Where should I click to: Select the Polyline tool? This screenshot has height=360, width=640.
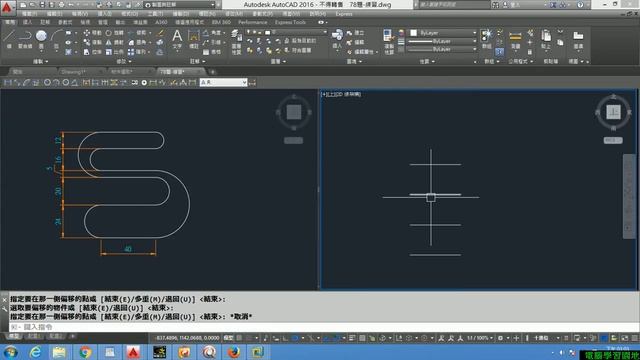pos(25,37)
